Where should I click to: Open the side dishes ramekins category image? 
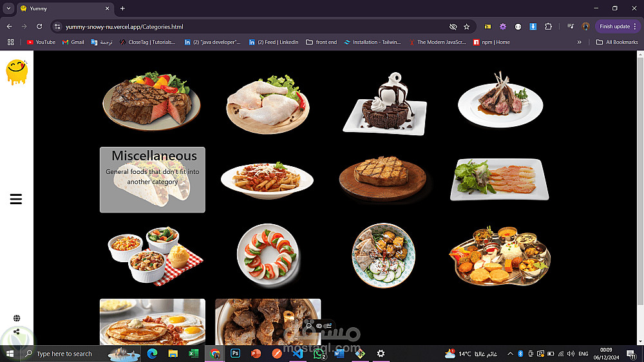[155, 256]
